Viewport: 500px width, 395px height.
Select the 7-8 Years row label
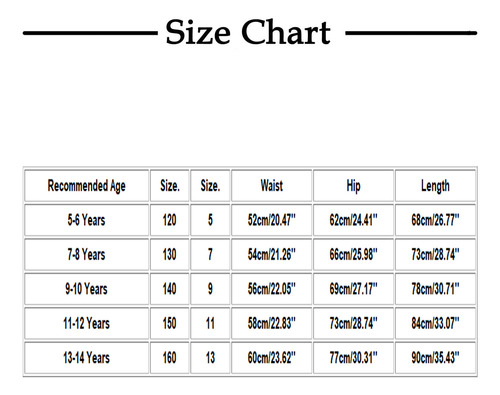pos(87,254)
